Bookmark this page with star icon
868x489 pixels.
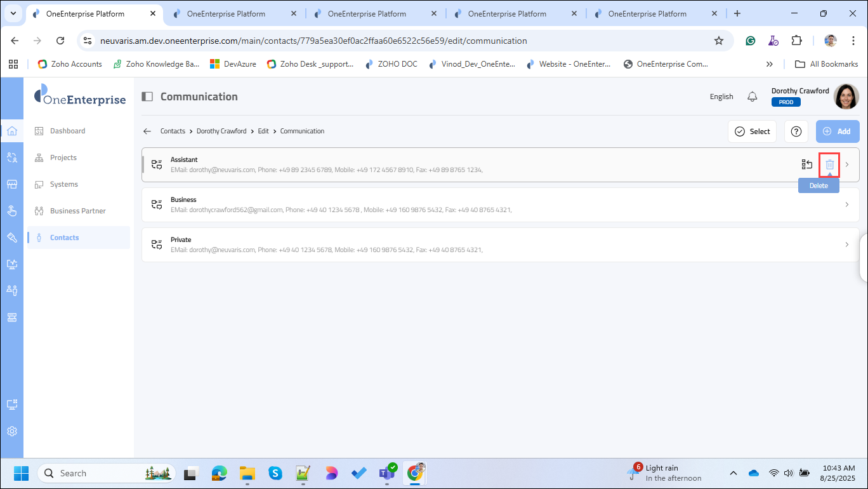718,41
